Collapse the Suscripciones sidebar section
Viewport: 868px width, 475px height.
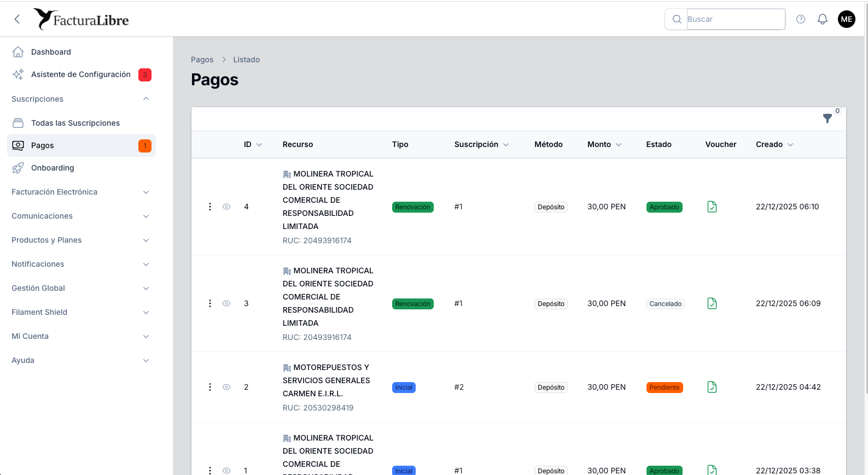(146, 99)
